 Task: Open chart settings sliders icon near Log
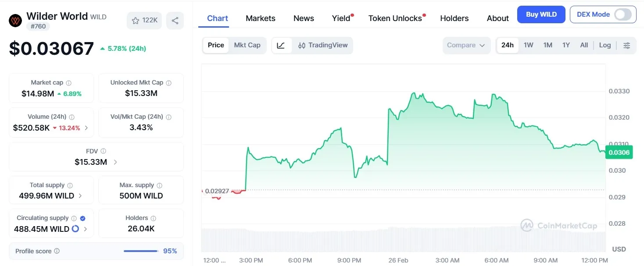(627, 45)
